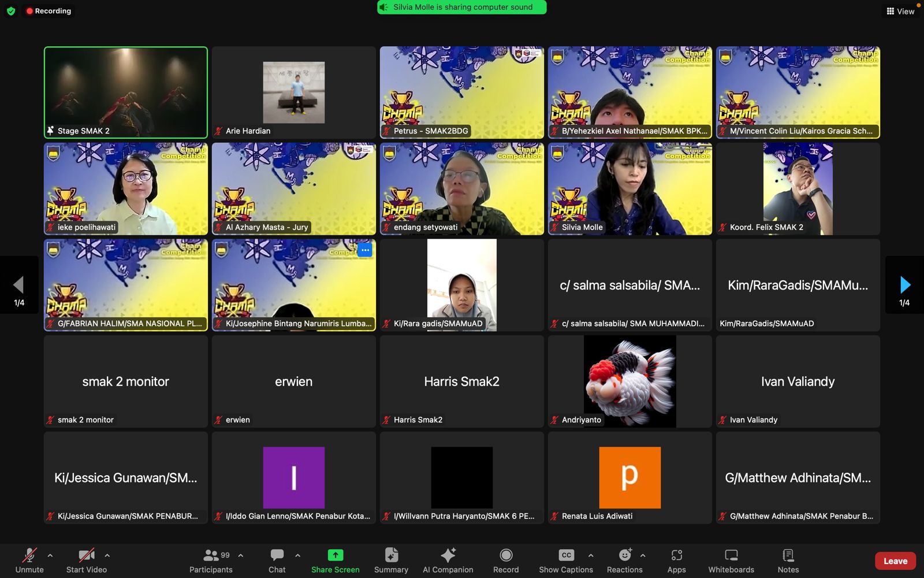Open the Participants panel icon
The image size is (924, 578).
tap(211, 555)
